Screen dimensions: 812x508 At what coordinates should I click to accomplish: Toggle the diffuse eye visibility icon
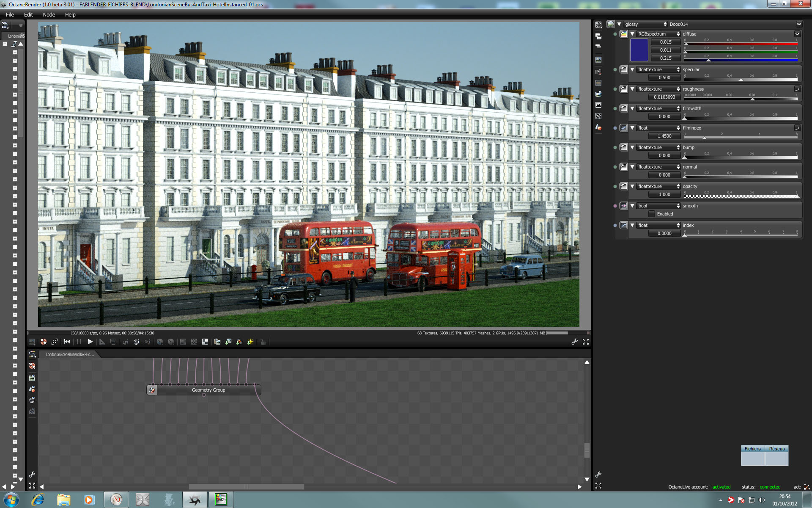pyautogui.click(x=797, y=34)
